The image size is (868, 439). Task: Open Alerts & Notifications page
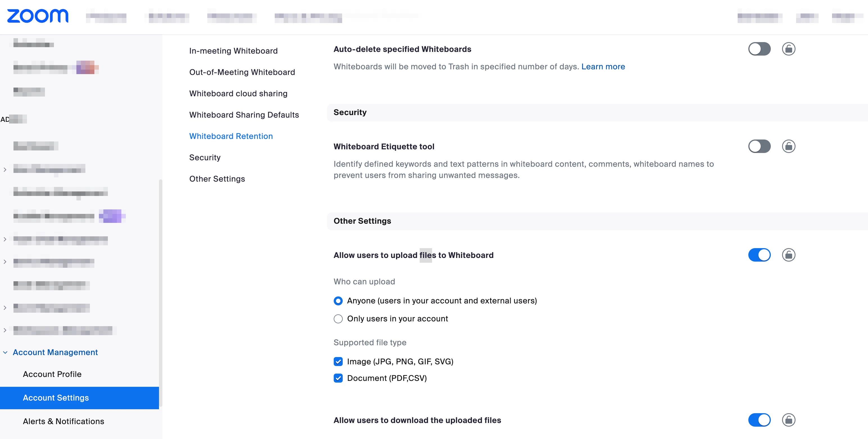63,421
